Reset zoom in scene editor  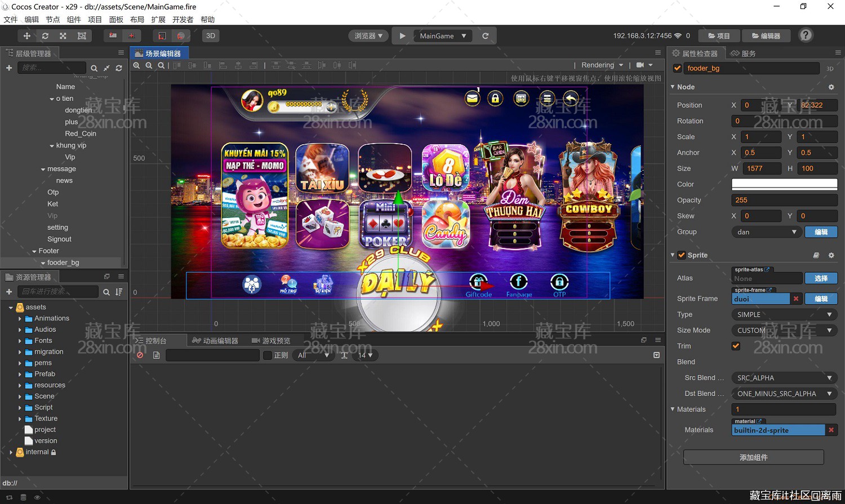click(161, 65)
